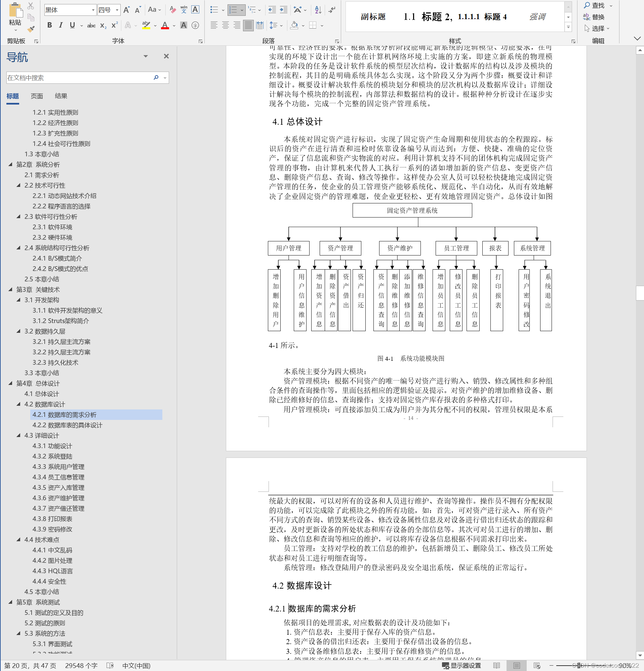The image size is (644, 671).
Task: Apply distributed alignment
Action: (x=260, y=25)
